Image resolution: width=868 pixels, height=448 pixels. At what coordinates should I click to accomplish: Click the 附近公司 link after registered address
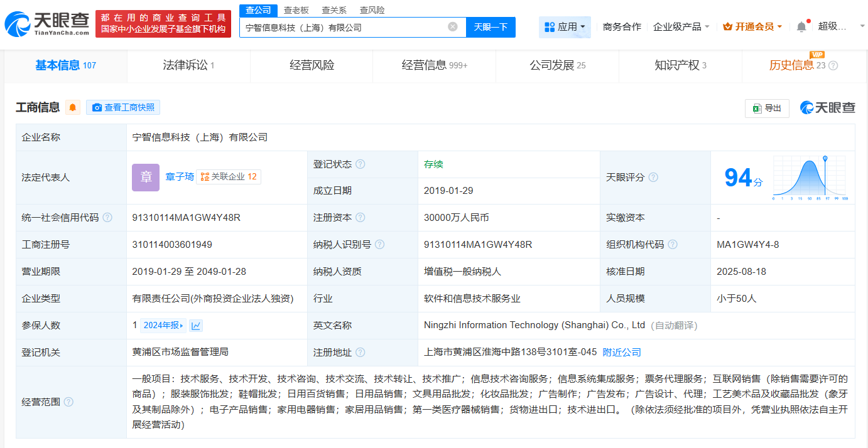(x=621, y=352)
